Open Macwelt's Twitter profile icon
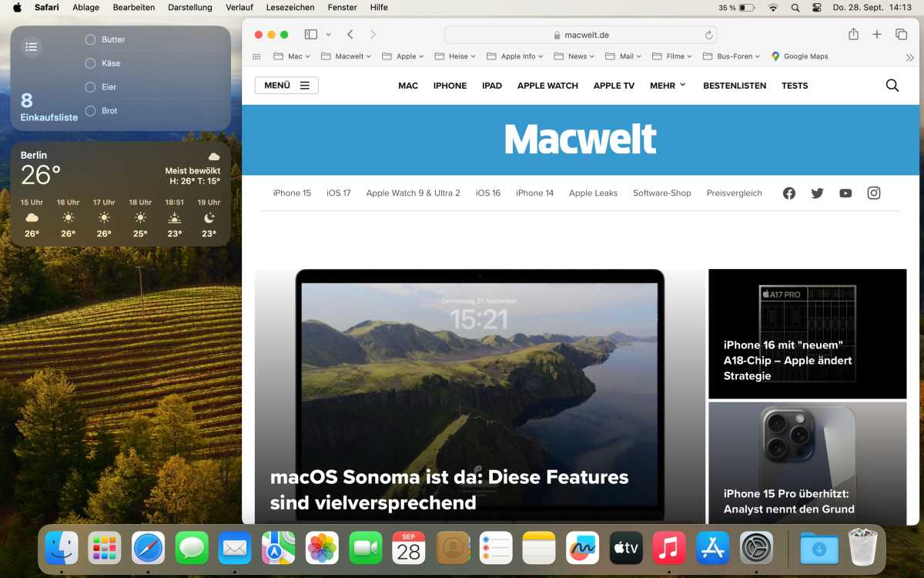The height and width of the screenshot is (578, 924). [817, 193]
